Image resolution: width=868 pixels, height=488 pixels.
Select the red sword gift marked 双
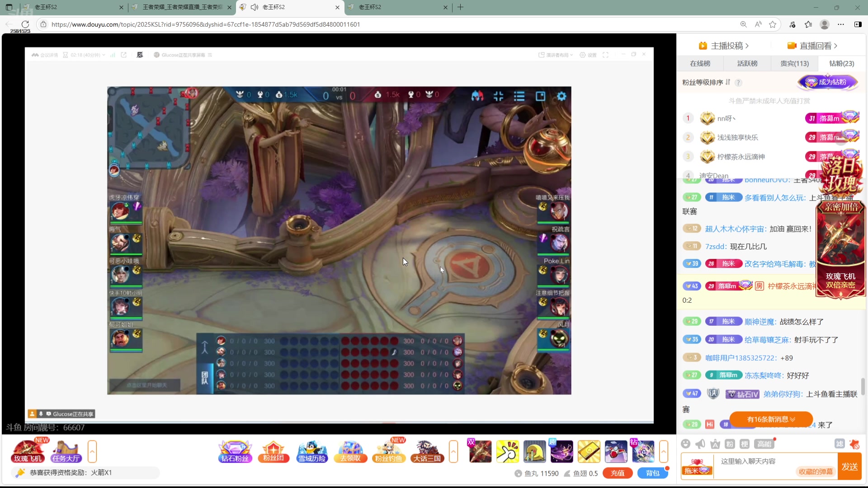(480, 451)
